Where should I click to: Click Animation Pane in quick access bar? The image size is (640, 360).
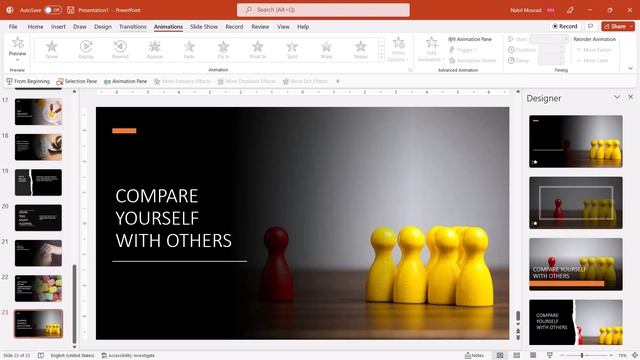click(125, 81)
